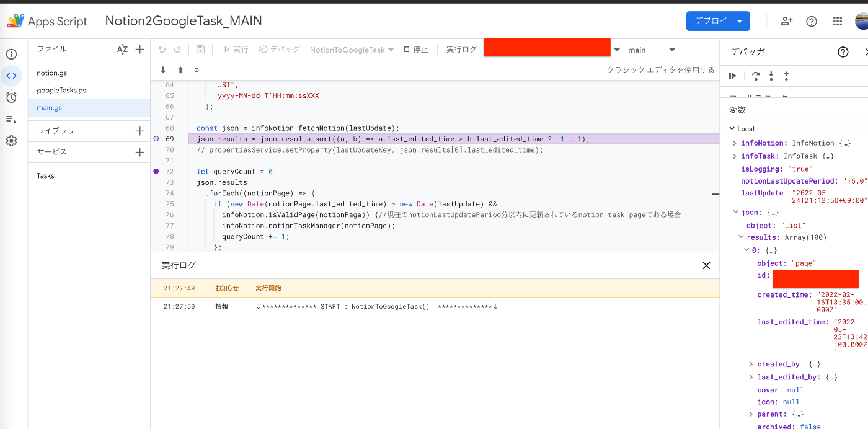The image size is (868, 429).
Task: Click クラシック エディタを使用する link
Action: (x=660, y=70)
